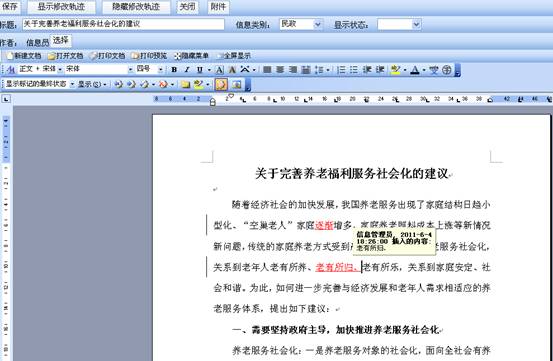Image resolution: width=553 pixels, height=361 pixels.
Task: Click the reject change icon
Action: 163,84
